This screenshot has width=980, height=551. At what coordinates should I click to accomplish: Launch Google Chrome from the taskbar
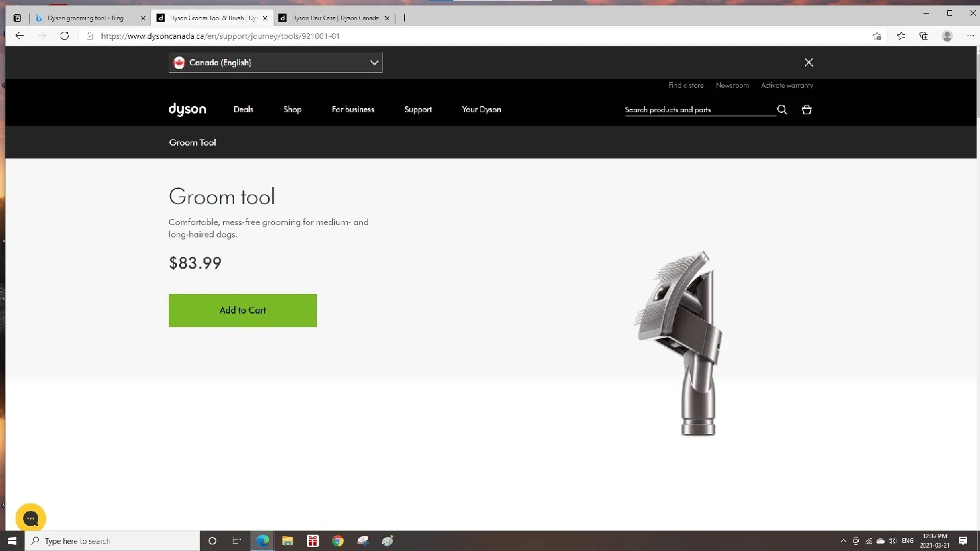click(x=338, y=541)
